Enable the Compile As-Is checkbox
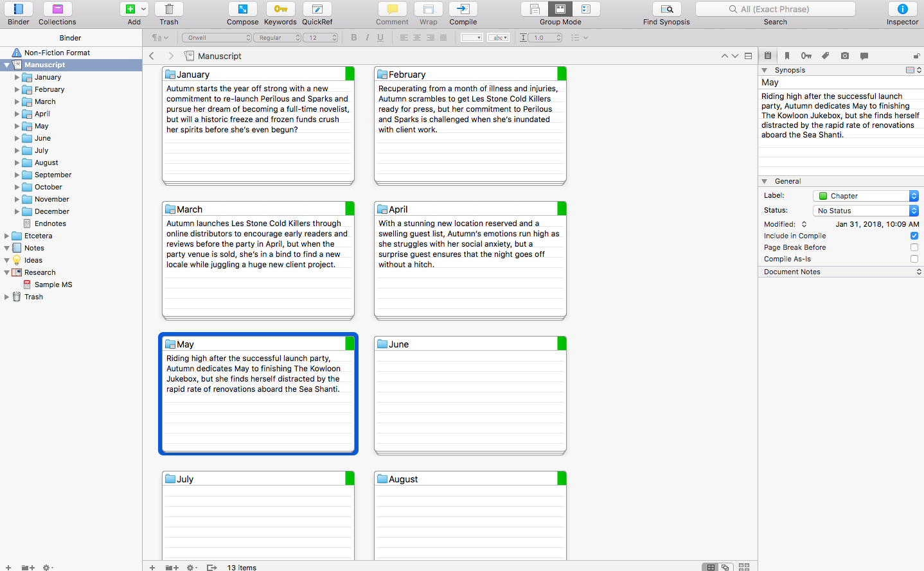The width and height of the screenshot is (924, 571). [914, 259]
